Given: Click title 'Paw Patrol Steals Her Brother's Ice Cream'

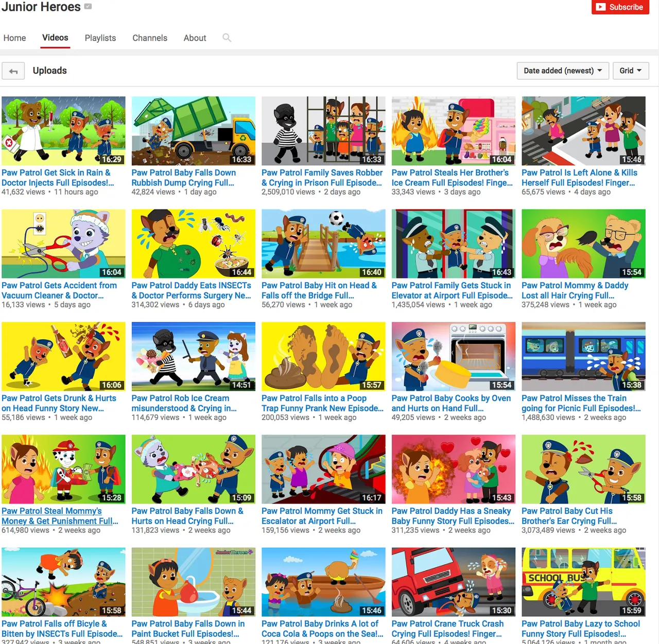Looking at the screenshot, I should pyautogui.click(x=452, y=178).
